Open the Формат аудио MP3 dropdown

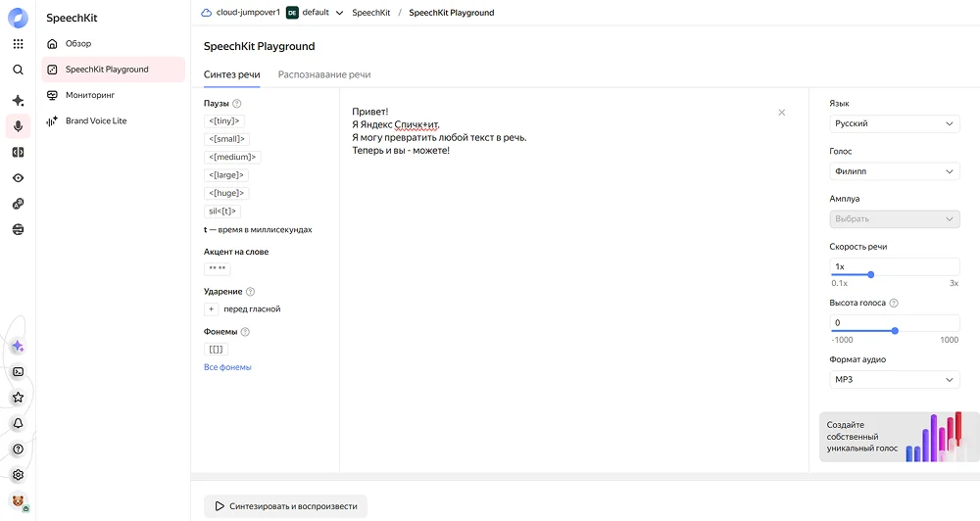point(895,379)
